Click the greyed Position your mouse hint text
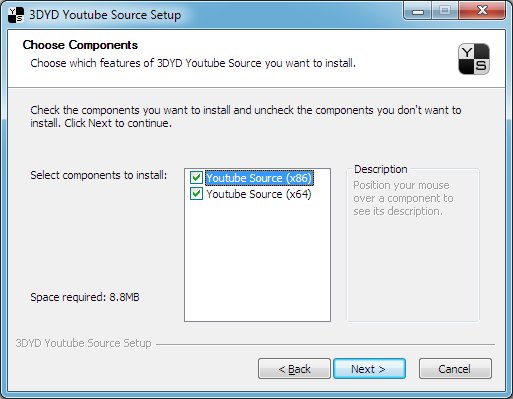The height and width of the screenshot is (399, 513). [403, 198]
